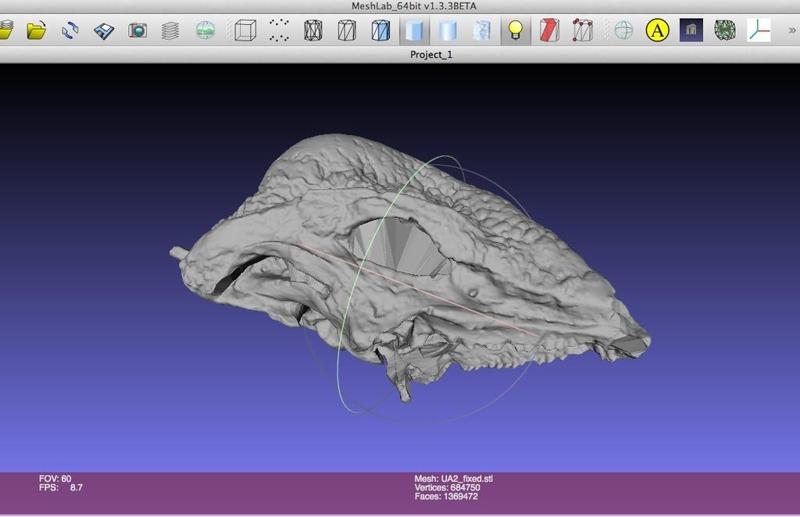Select Flat Lines render mode
Screen dimensions: 800x517
click(x=381, y=31)
